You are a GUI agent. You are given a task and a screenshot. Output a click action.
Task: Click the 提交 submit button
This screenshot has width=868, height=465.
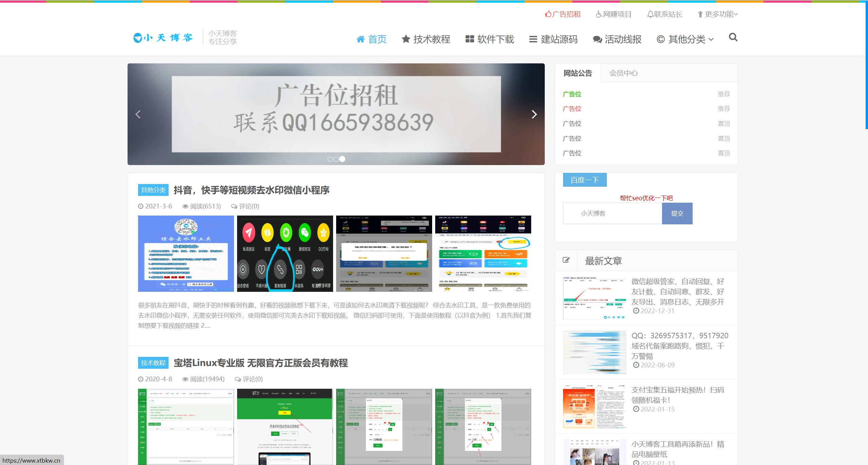point(677,214)
